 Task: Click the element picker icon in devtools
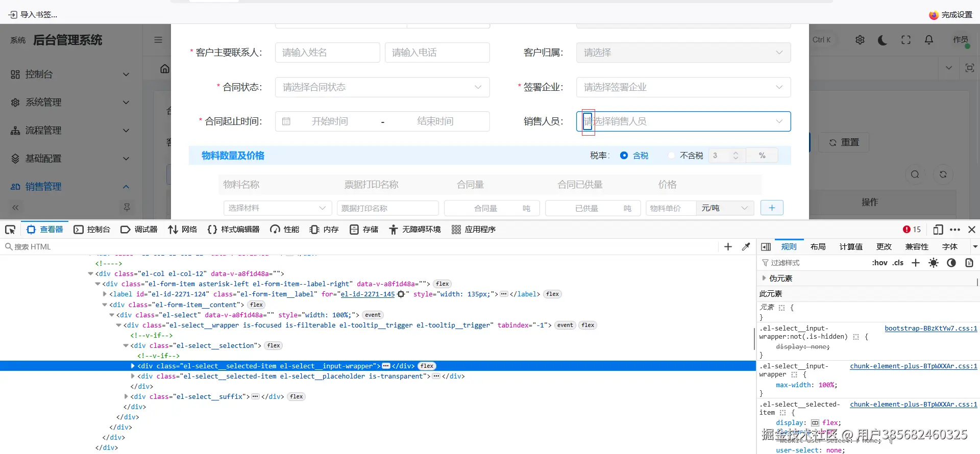click(10, 230)
